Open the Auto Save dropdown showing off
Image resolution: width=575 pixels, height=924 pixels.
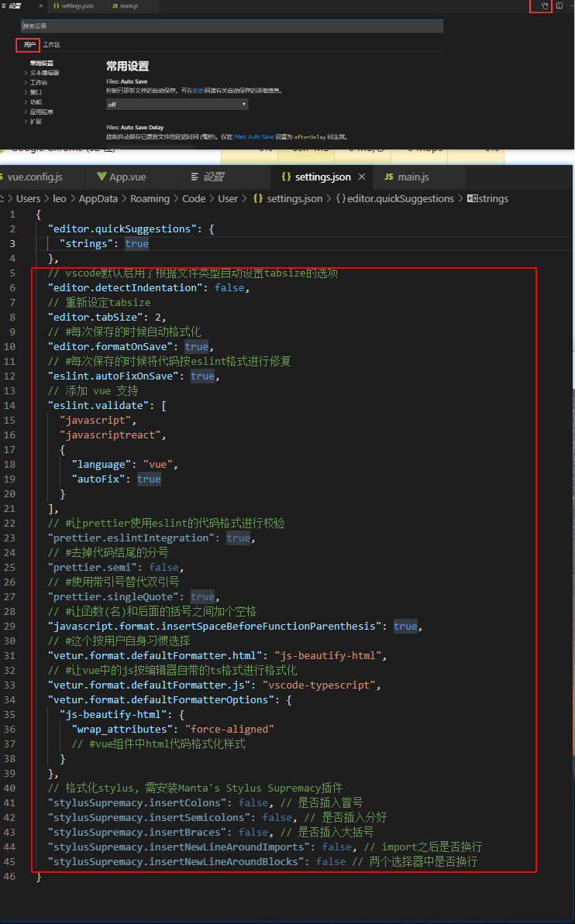pos(177,104)
